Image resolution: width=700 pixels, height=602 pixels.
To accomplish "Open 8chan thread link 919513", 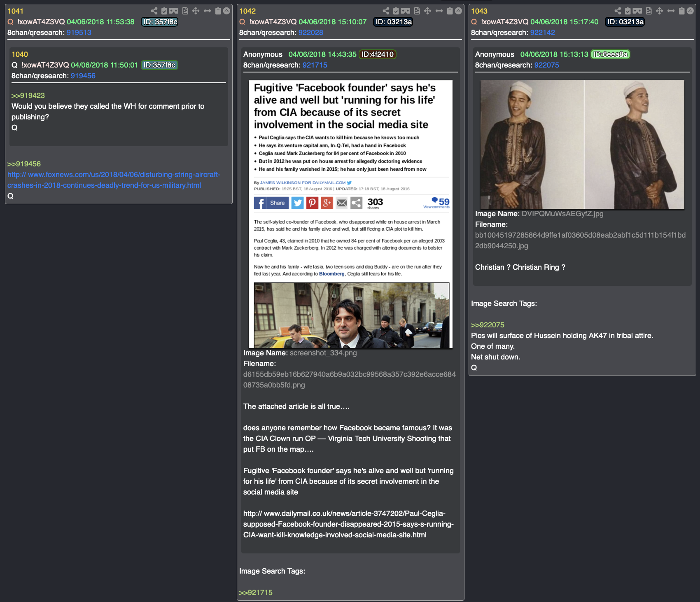I will pos(79,33).
